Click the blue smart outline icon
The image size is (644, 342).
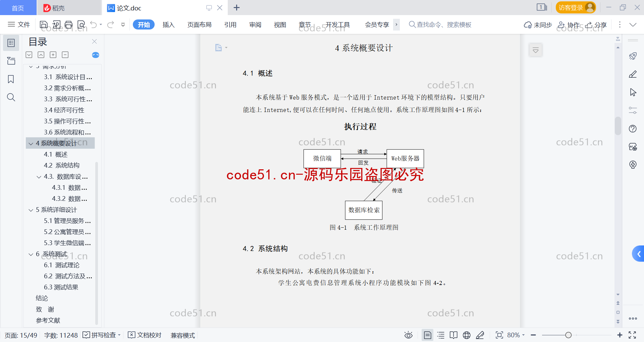(x=96, y=55)
